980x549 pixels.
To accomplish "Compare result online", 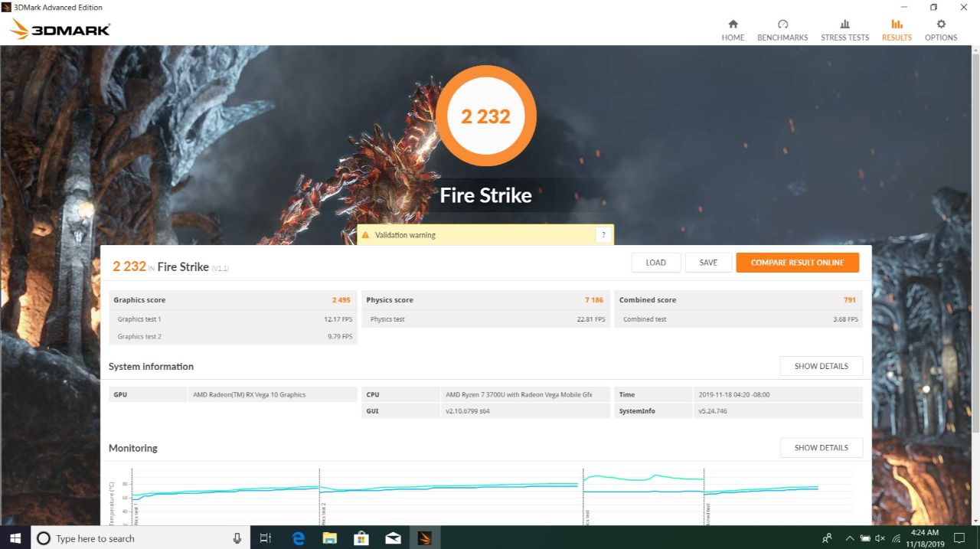I will pyautogui.click(x=797, y=263).
